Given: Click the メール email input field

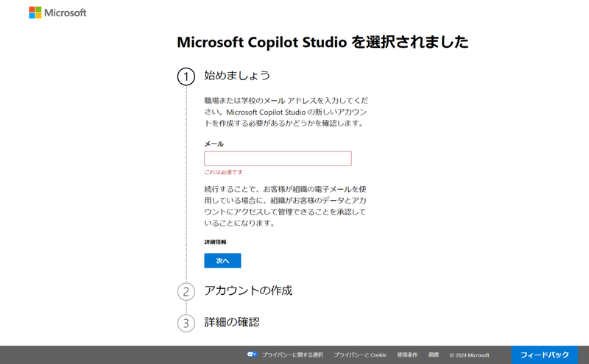Looking at the screenshot, I should [x=278, y=158].
